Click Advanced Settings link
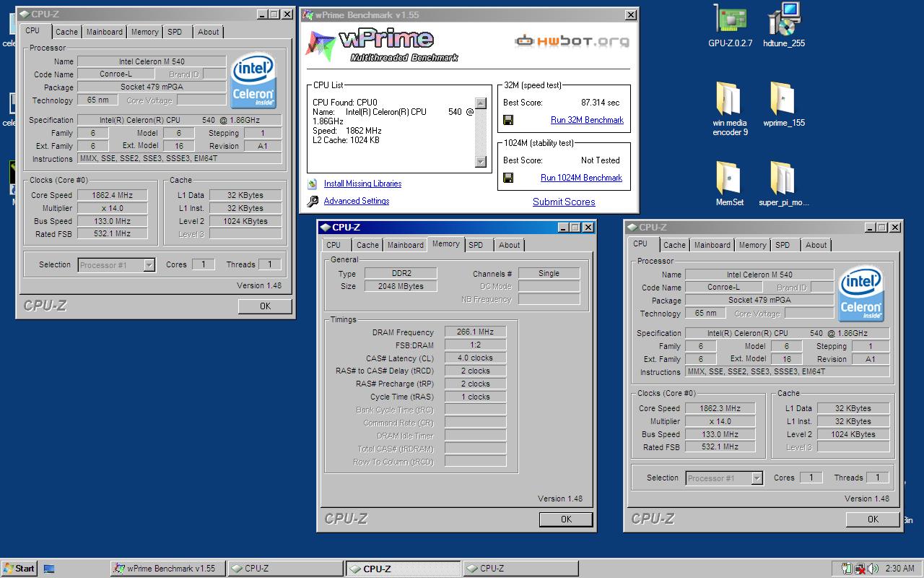Image resolution: width=924 pixels, height=578 pixels. (357, 201)
